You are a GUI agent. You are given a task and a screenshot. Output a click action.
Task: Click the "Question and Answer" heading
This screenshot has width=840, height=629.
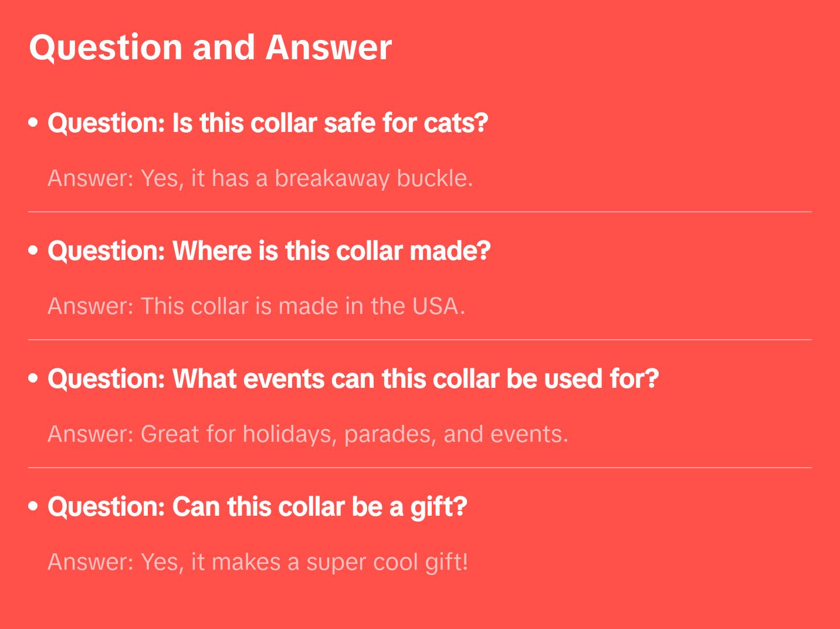[210, 47]
